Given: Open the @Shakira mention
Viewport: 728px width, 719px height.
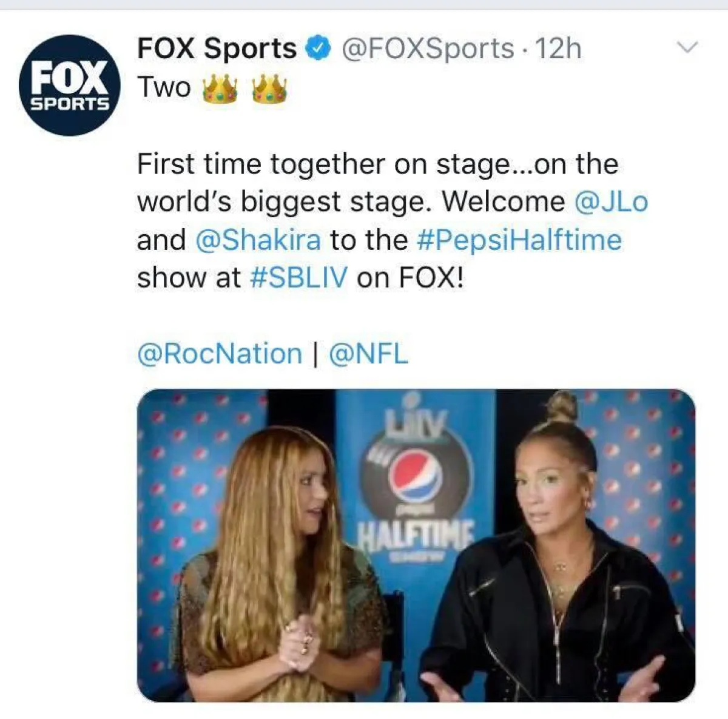Looking at the screenshot, I should click(x=258, y=240).
